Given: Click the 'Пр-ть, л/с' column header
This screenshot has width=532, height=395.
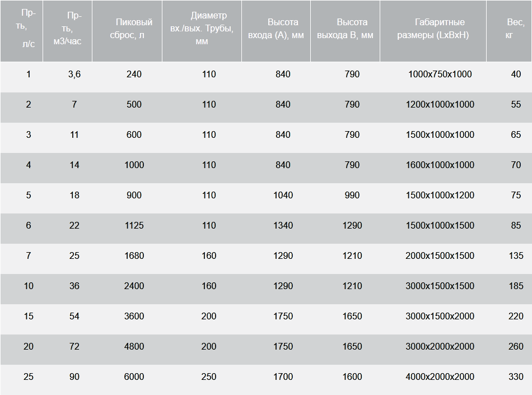Looking at the screenshot, I should pos(28,29).
